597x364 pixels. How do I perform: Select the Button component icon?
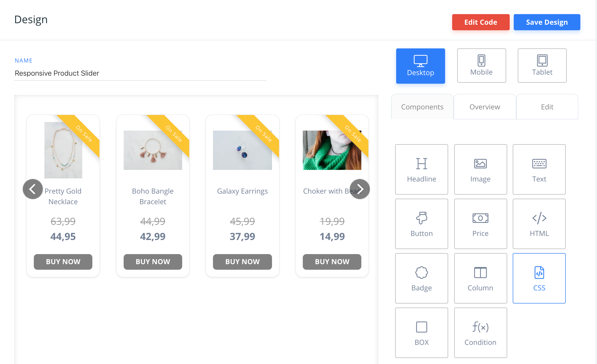(421, 224)
